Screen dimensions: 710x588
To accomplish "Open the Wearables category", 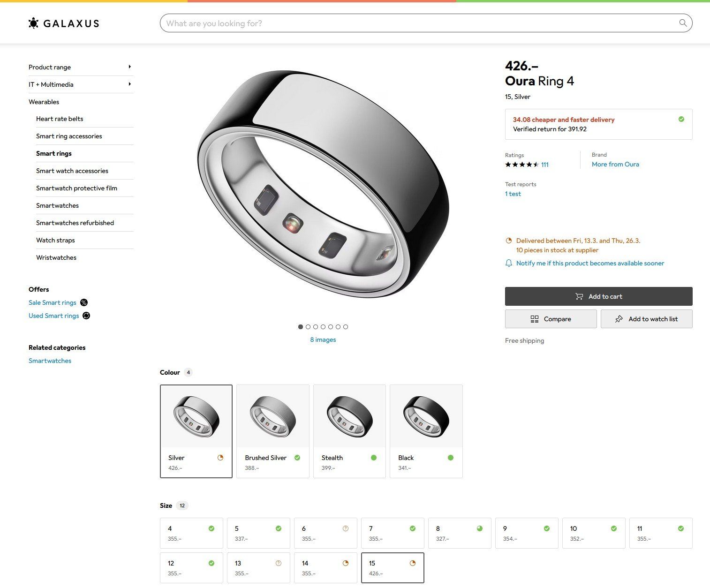I will point(44,102).
